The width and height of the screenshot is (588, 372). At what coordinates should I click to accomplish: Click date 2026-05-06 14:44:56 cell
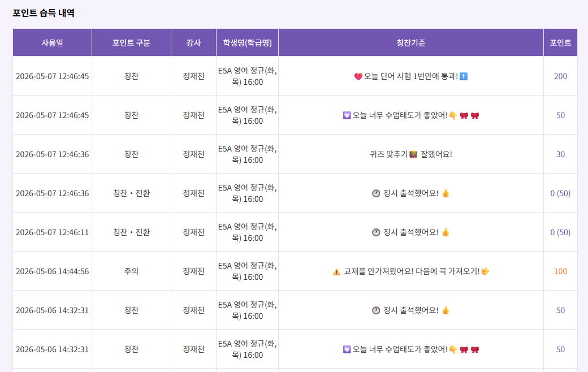[x=53, y=271]
